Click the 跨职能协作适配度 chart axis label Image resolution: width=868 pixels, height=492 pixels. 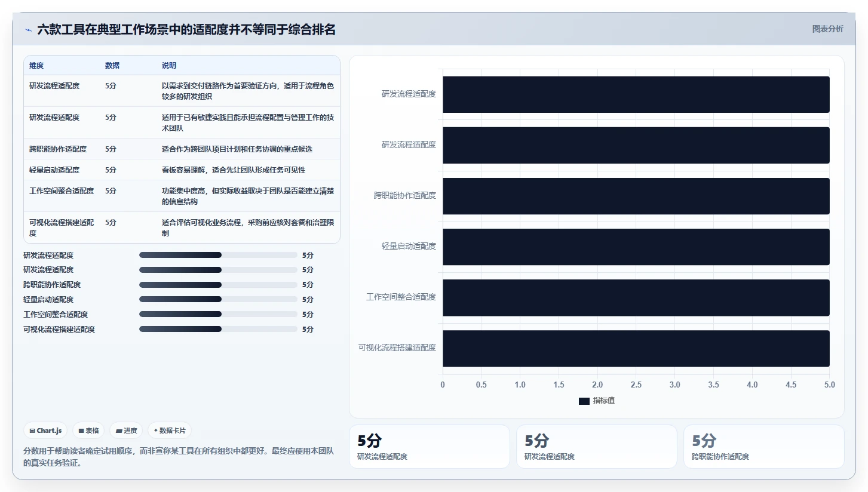[x=405, y=195]
